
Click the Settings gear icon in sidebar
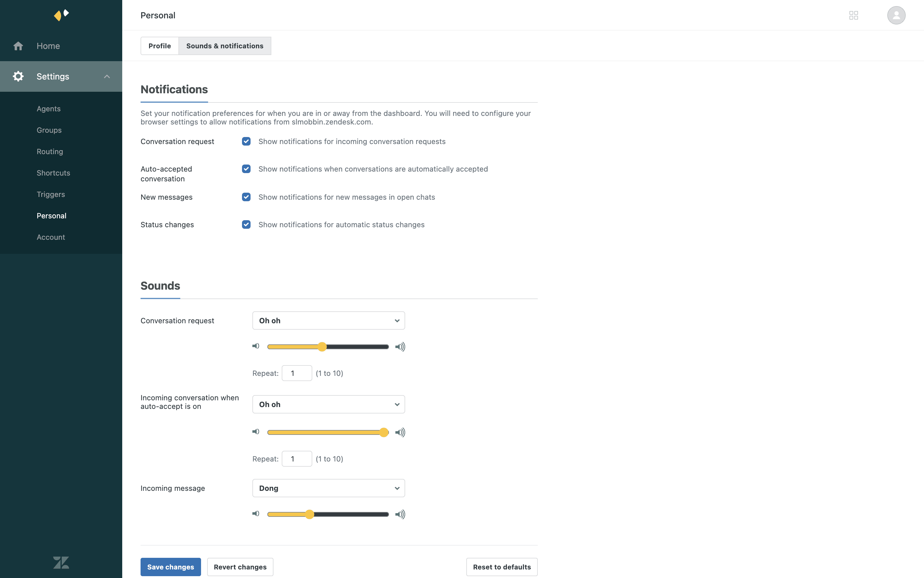click(x=18, y=76)
